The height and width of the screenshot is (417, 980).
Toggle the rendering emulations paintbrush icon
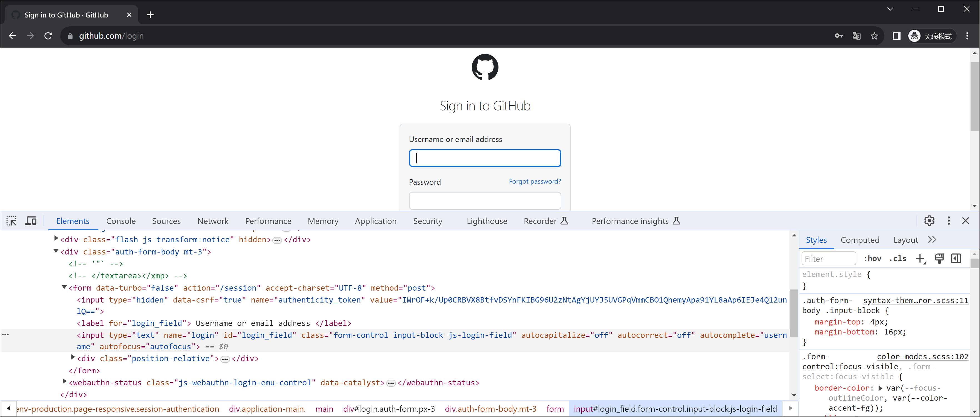click(x=939, y=259)
